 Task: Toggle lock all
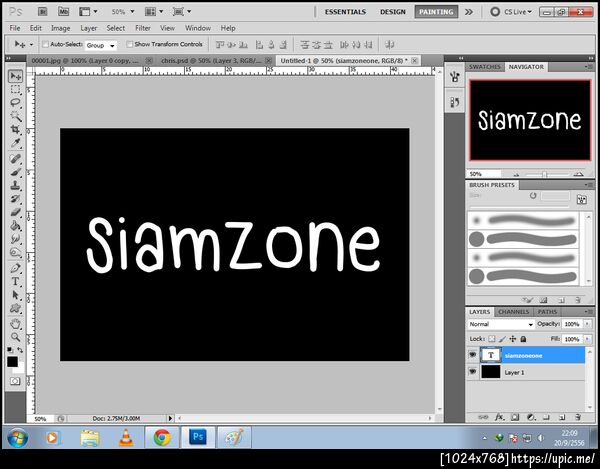point(523,339)
